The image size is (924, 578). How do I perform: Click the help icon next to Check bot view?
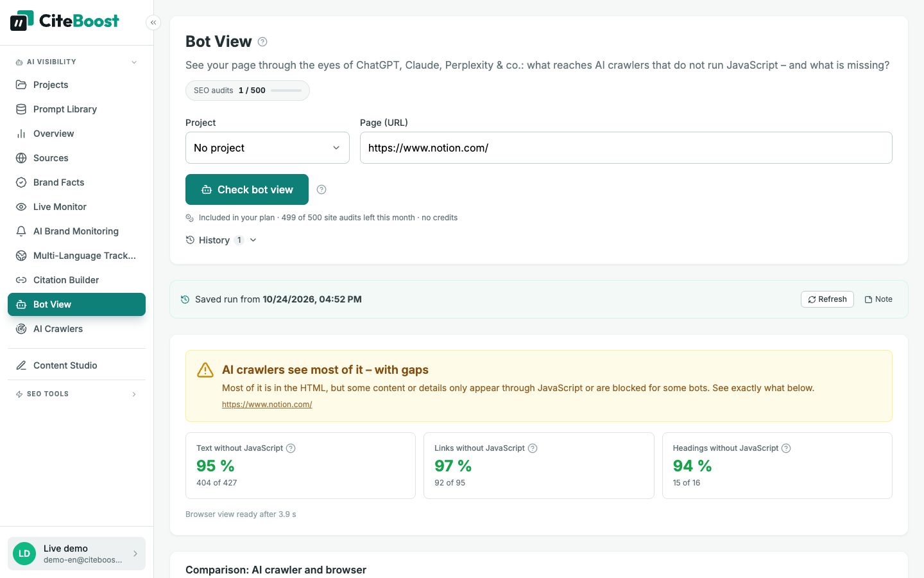click(x=321, y=189)
